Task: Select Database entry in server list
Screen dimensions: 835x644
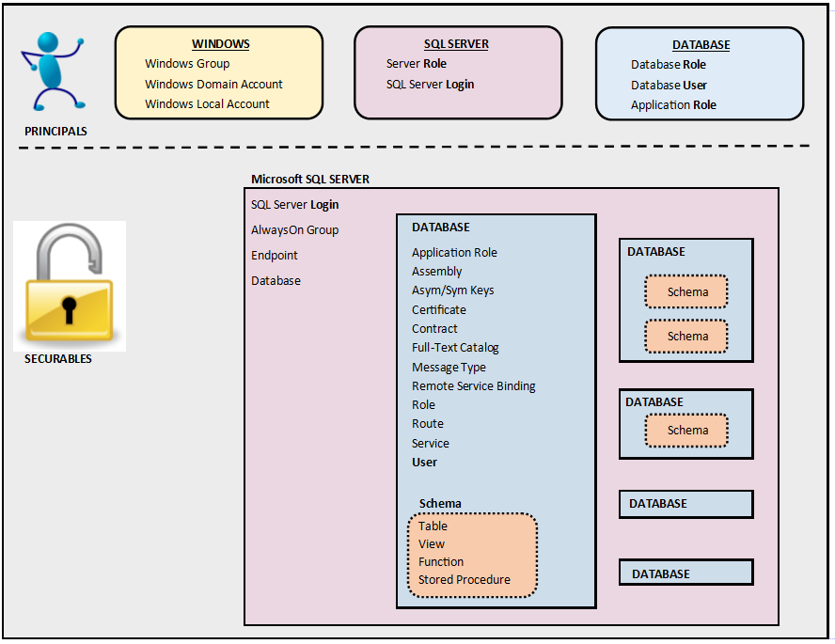Action: pos(276,281)
